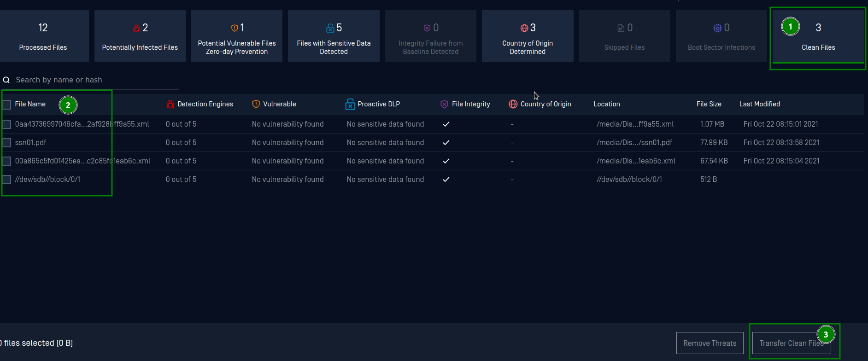
Task: Click the red bug Detection Engines icon
Action: coord(170,105)
